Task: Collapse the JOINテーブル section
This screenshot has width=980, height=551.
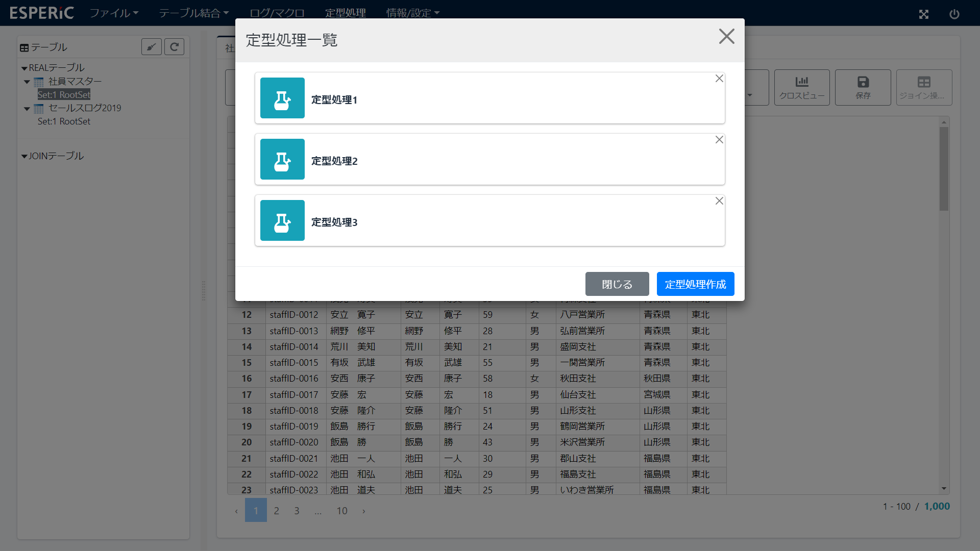Action: pyautogui.click(x=24, y=157)
